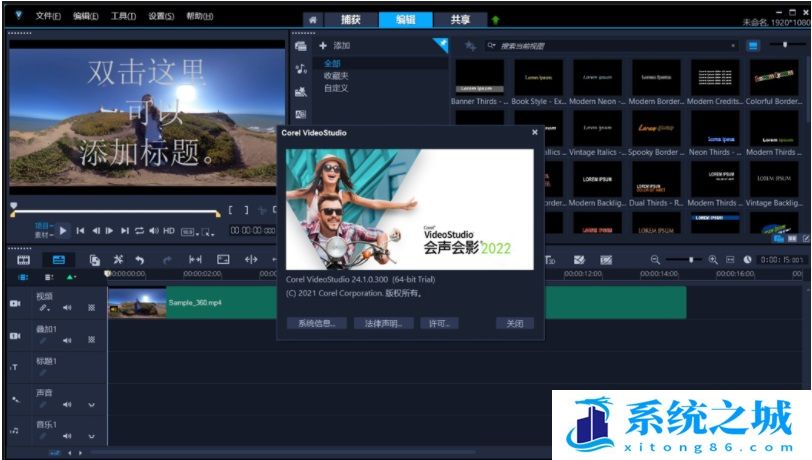Click the home icon tab
The height and width of the screenshot is (460, 812).
tap(313, 20)
